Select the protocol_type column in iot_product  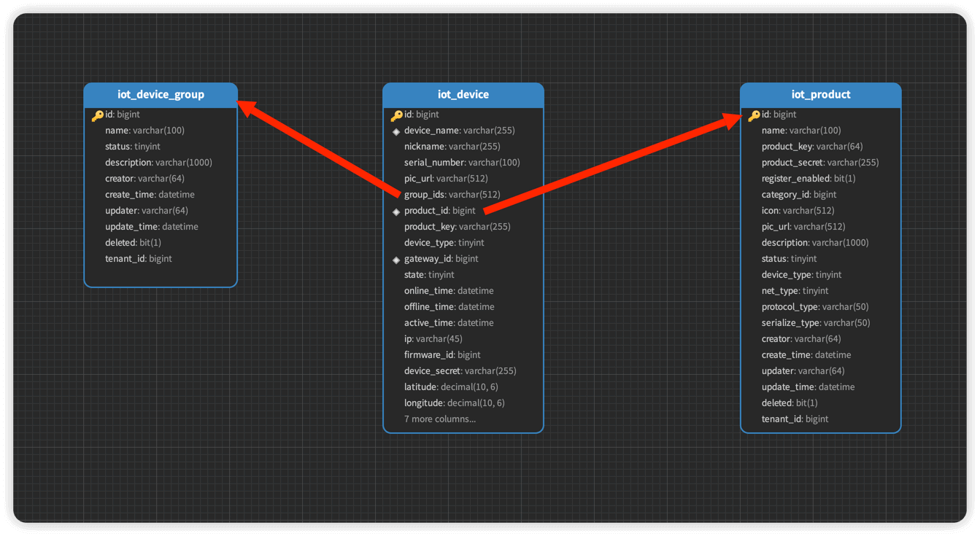[814, 307]
